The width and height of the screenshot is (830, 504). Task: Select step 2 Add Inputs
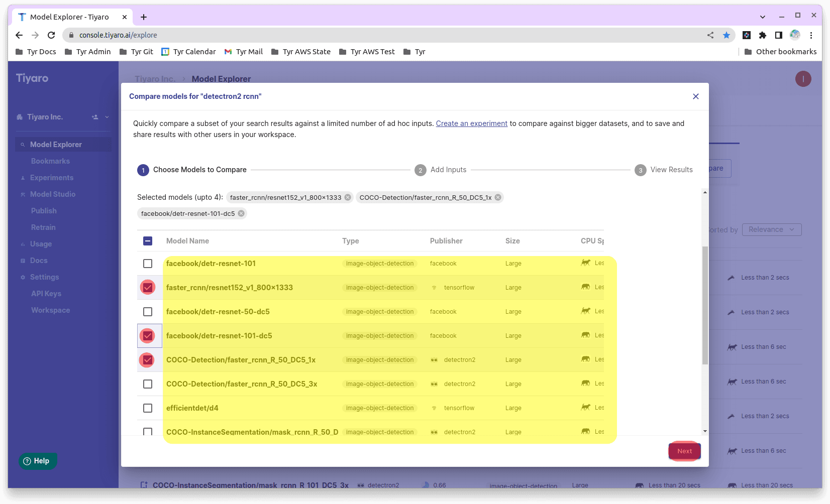click(x=441, y=170)
